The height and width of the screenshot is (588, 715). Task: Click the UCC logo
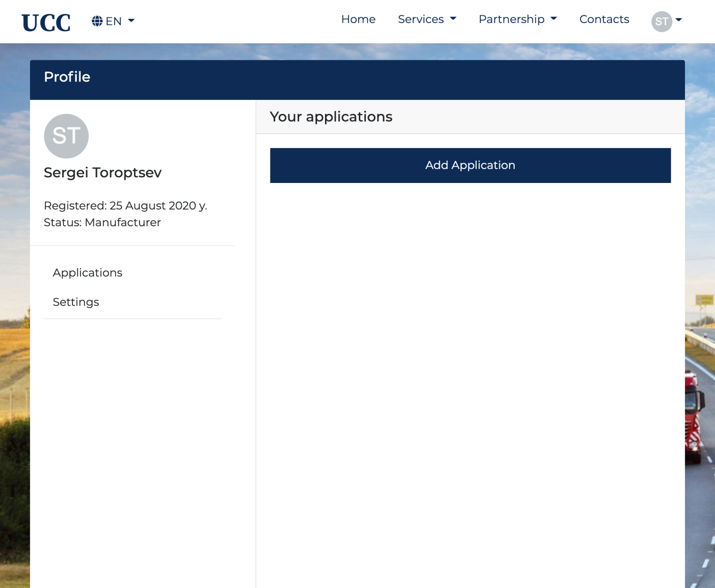point(46,21)
